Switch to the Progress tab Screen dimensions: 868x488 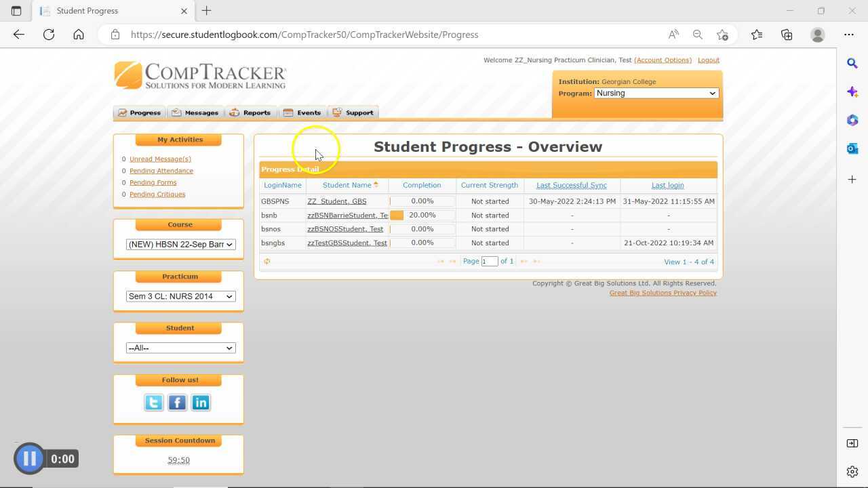pyautogui.click(x=143, y=113)
